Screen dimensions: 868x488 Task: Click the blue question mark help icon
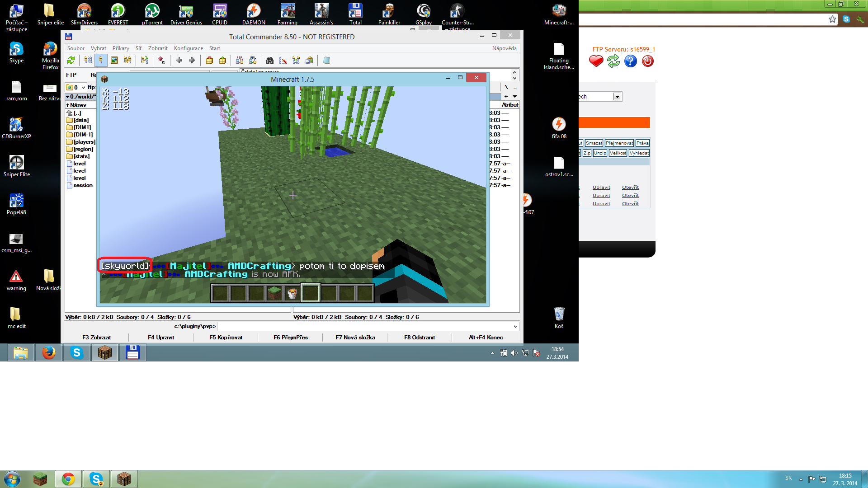coord(631,61)
